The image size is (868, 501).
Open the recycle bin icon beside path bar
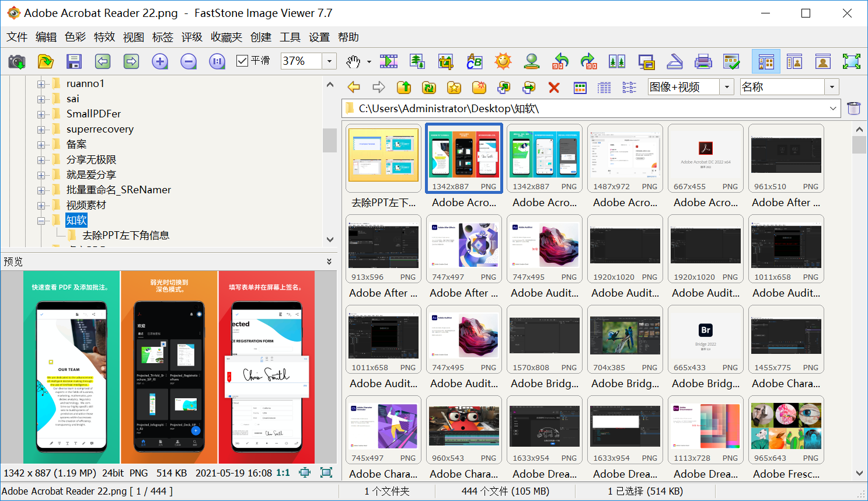click(854, 108)
